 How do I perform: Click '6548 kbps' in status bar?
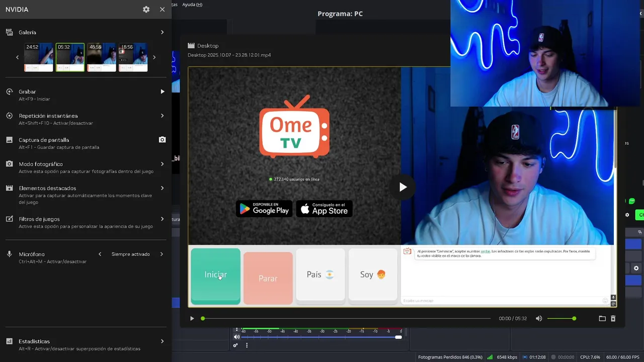pyautogui.click(x=507, y=357)
